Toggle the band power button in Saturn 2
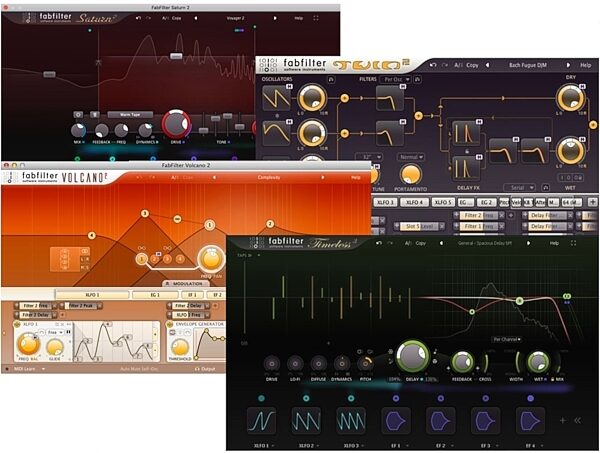Viewport: 600px width, 453px height. click(x=78, y=114)
